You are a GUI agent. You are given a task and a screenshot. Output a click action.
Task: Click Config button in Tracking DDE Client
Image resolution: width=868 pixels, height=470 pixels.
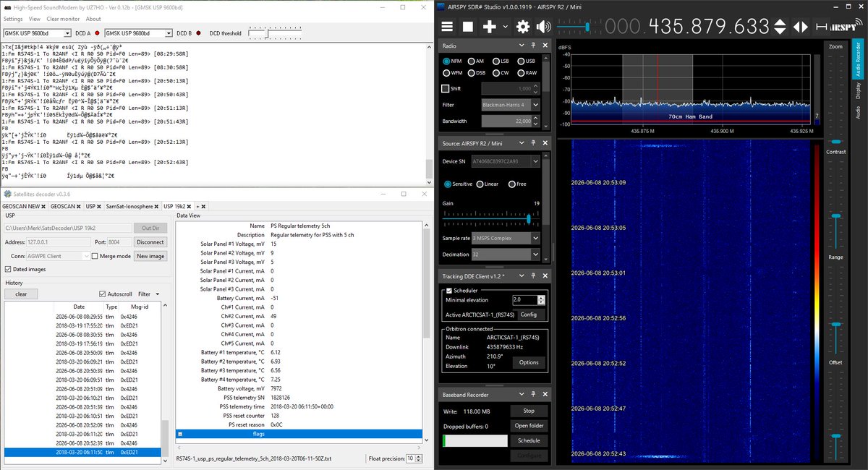tap(528, 315)
